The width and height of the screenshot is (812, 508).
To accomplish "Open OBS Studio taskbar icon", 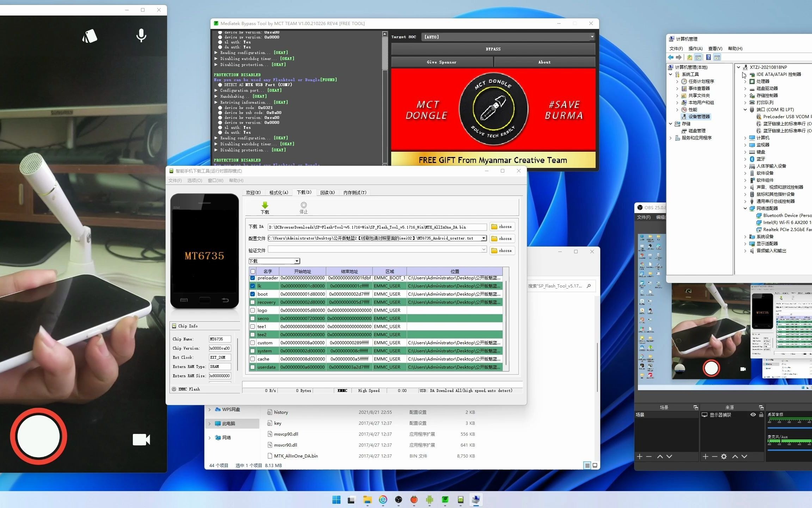I will (x=399, y=500).
